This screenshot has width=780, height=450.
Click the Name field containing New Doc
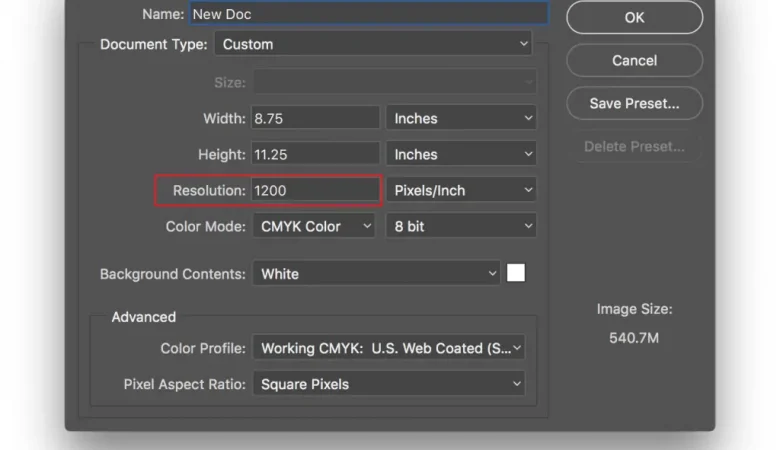368,14
